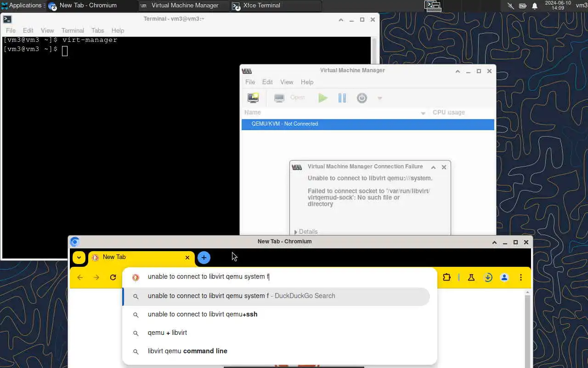Image resolution: width=588 pixels, height=368 pixels.
Task: Open Help menu in Virtual Machine Manager
Action: coord(307,82)
